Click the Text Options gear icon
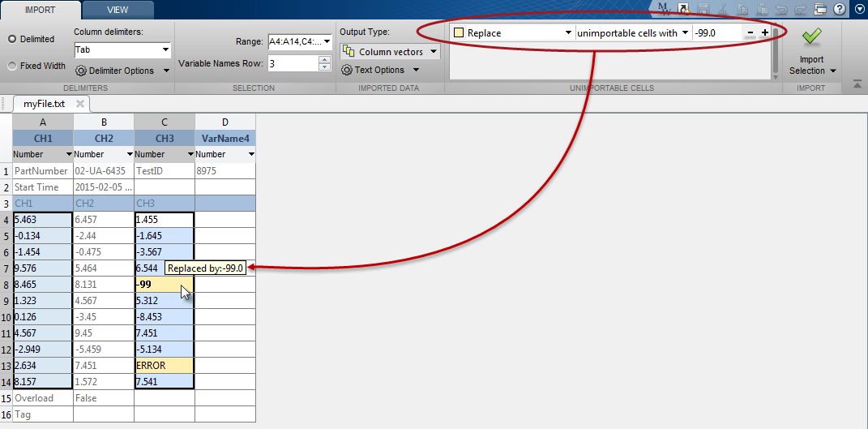 (347, 70)
